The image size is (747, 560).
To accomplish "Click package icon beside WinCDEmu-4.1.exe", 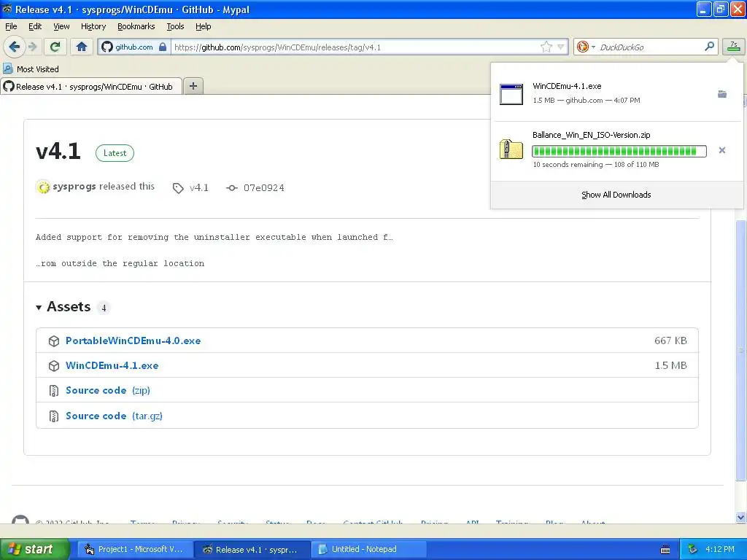I will [x=54, y=366].
